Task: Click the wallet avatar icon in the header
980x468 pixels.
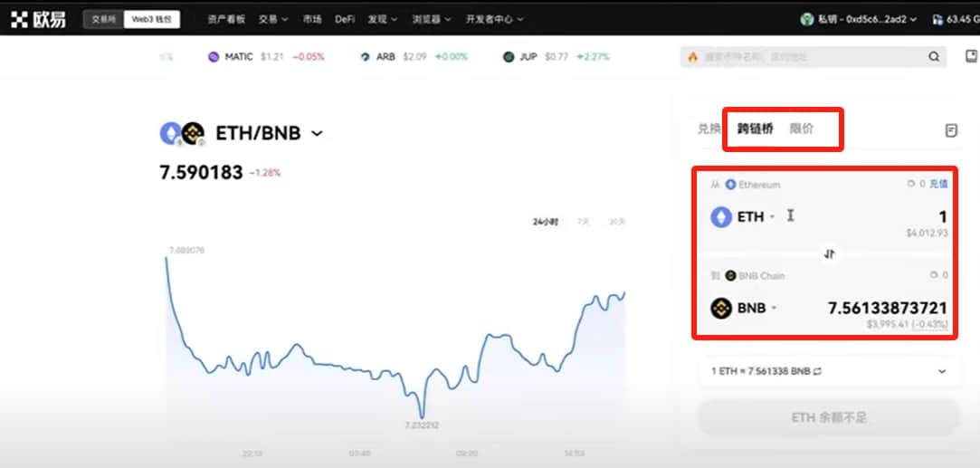Action: click(x=807, y=19)
